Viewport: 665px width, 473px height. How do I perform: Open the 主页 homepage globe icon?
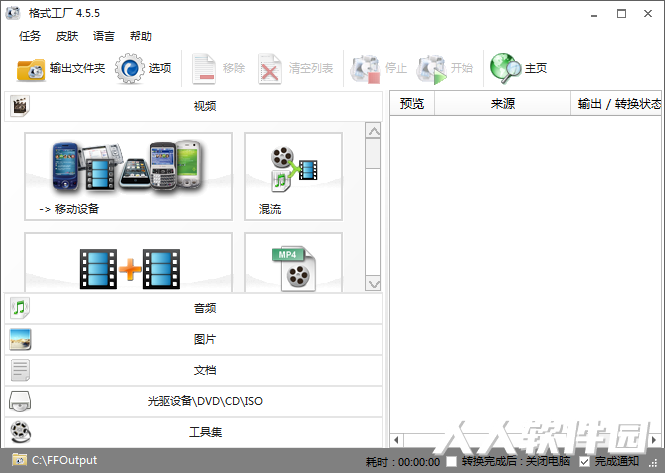[x=505, y=68]
